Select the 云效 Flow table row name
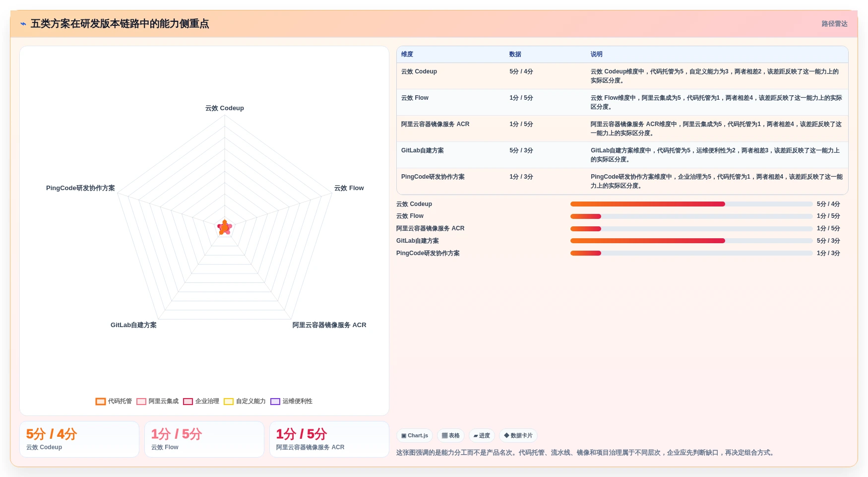 (415, 98)
